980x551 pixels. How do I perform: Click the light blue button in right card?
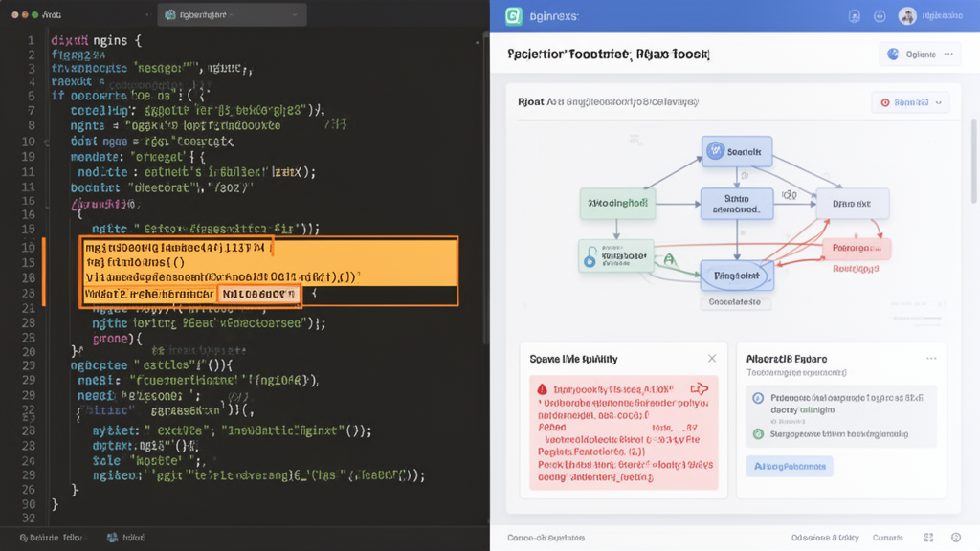(790, 466)
